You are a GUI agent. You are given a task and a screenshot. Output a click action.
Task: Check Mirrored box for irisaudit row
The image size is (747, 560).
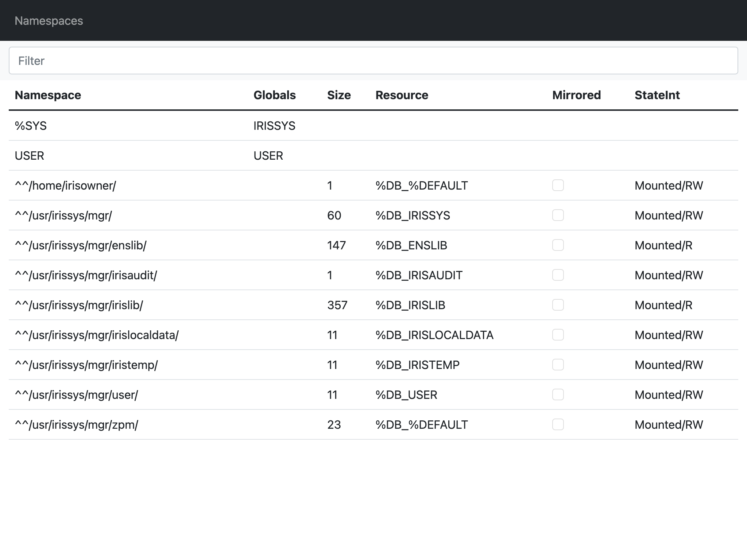click(558, 275)
